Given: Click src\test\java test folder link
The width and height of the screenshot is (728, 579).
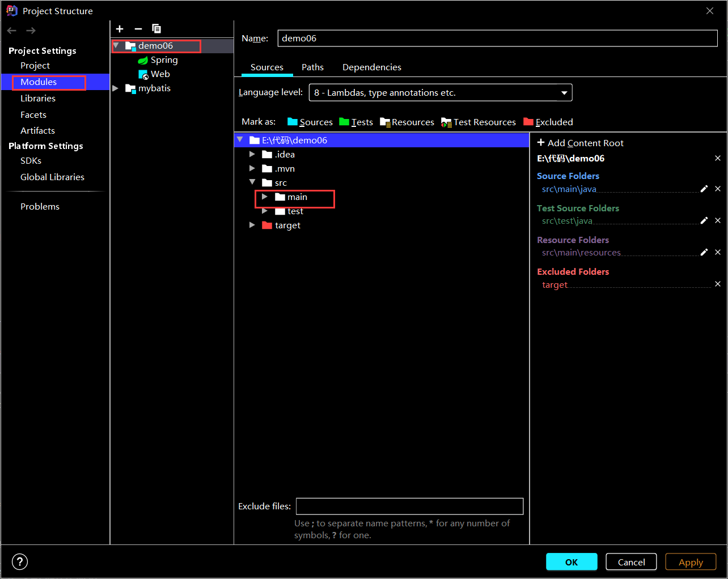Looking at the screenshot, I should pyautogui.click(x=567, y=221).
